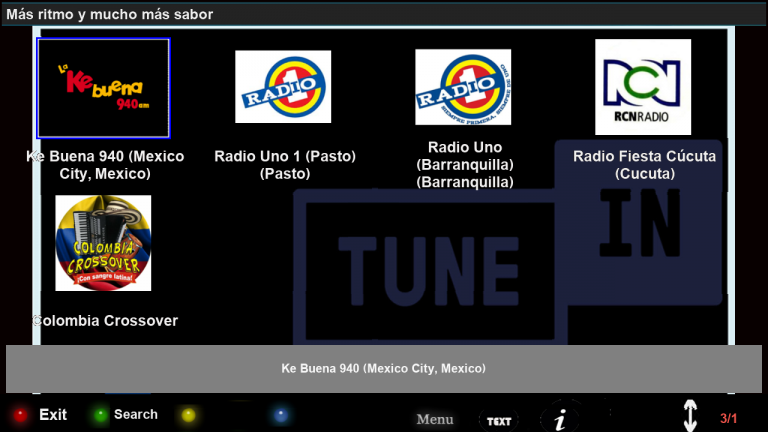
Task: Open the RCN Radio logo tile
Action: point(643,87)
